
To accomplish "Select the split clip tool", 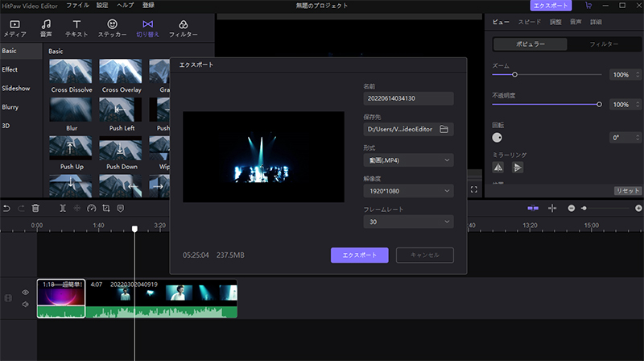I will 63,208.
